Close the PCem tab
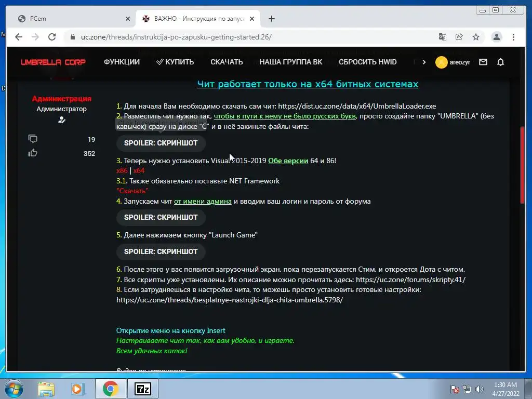This screenshot has height=399, width=532. (x=128, y=19)
